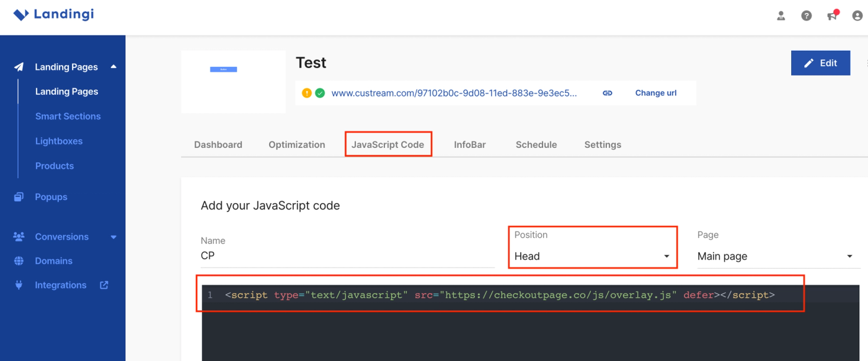
Task: Click the landing page preview thumbnail
Action: click(x=233, y=82)
